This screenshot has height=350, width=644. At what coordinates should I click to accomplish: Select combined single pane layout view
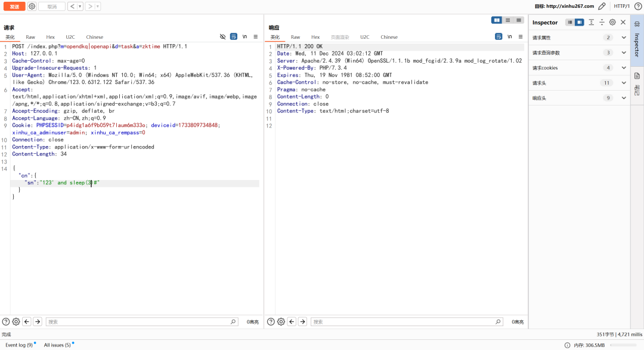click(x=519, y=20)
